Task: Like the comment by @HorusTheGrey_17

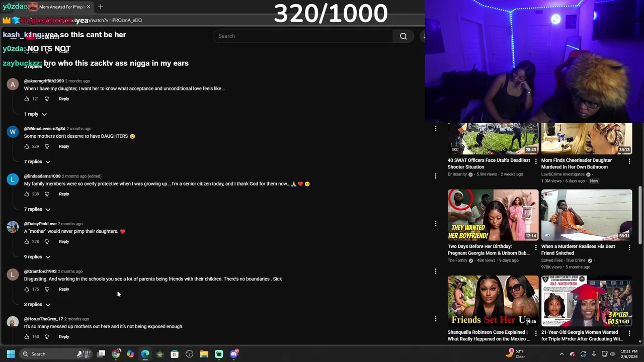Action: (x=27, y=337)
